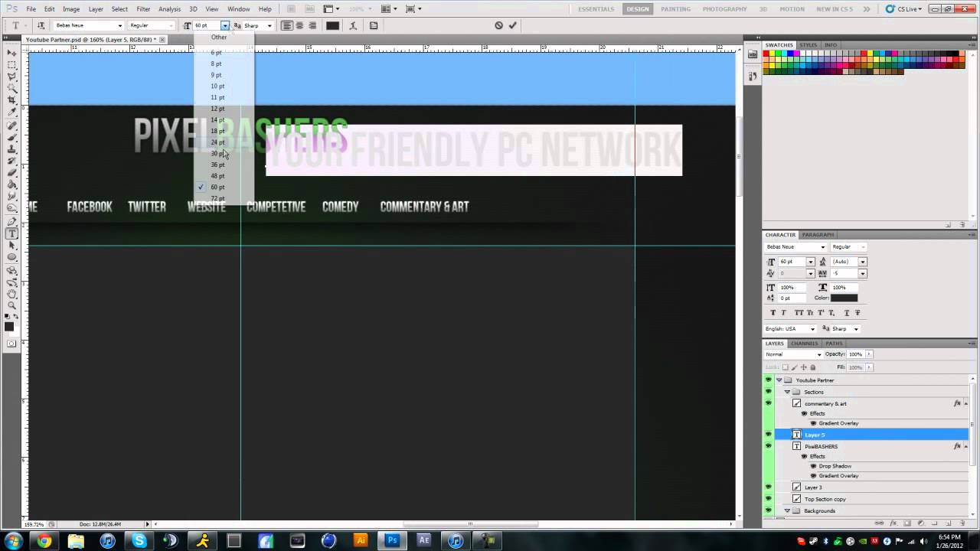Select the Horizontal Type tool
This screenshot has height=551, width=980.
tap(12, 233)
